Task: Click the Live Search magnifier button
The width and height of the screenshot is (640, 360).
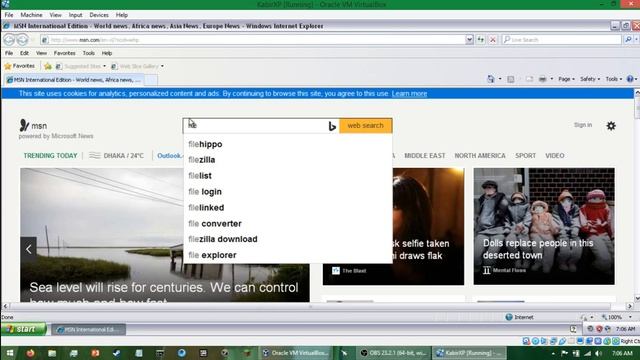Action: [628, 40]
